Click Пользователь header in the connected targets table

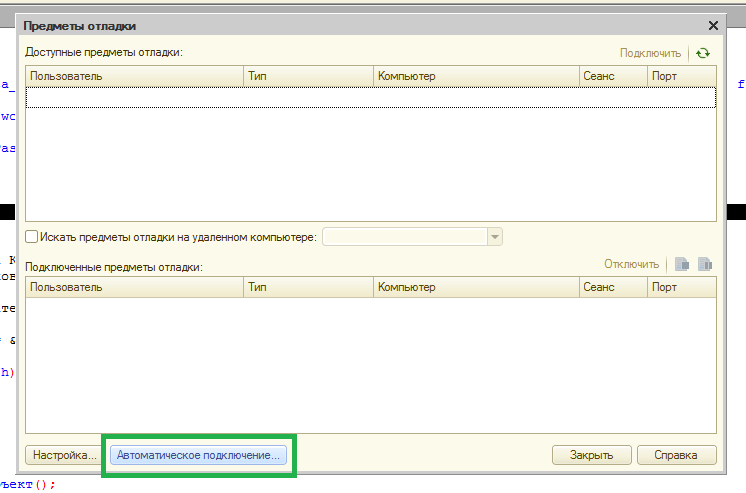click(134, 287)
